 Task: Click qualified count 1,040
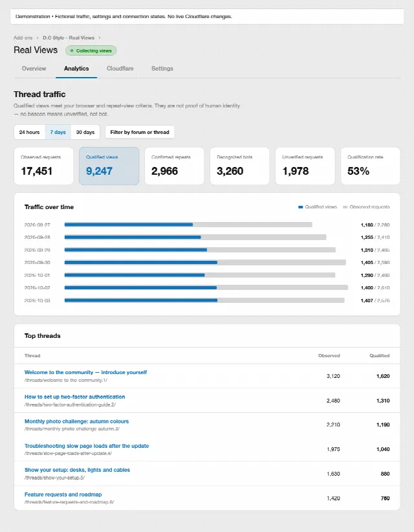coord(383,449)
